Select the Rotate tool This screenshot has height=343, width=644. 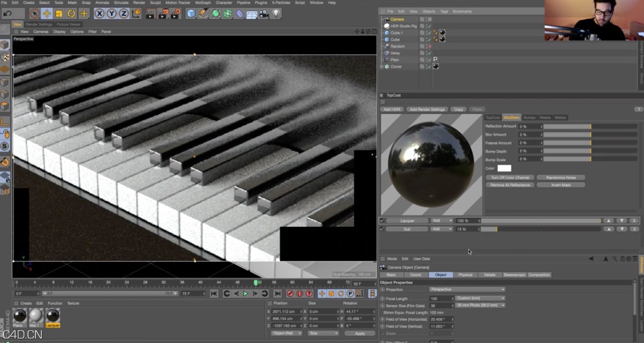click(71, 13)
